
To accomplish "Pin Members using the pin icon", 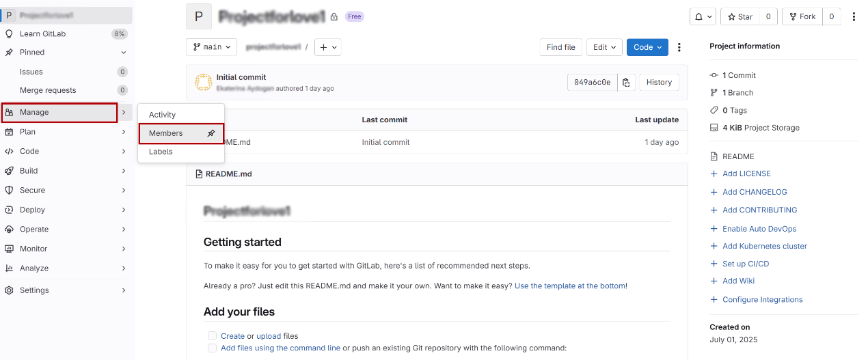I will pyautogui.click(x=211, y=133).
